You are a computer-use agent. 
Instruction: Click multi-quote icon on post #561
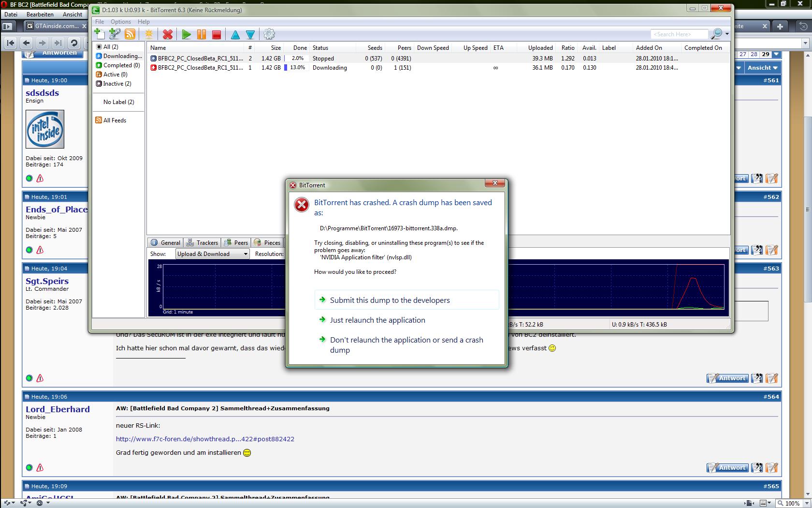point(757,179)
